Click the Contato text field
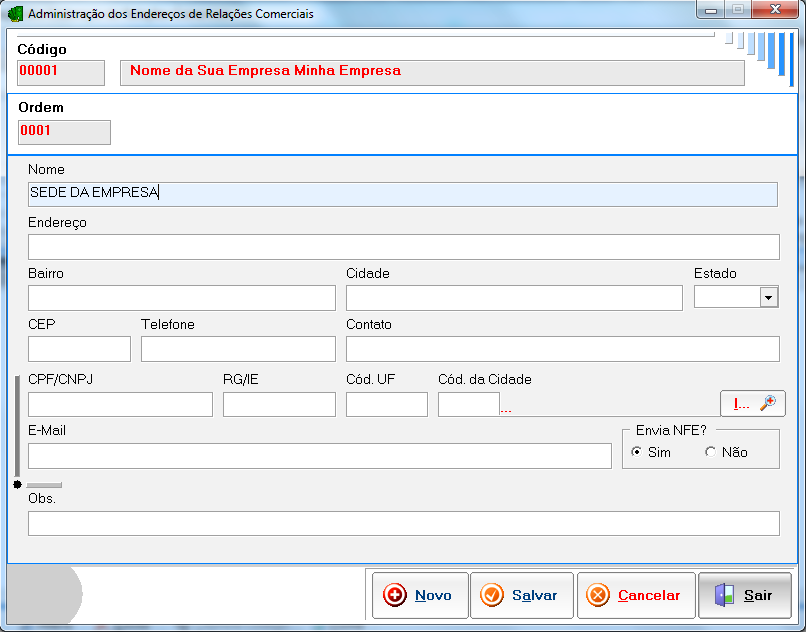The height and width of the screenshot is (632, 806). pos(561,349)
